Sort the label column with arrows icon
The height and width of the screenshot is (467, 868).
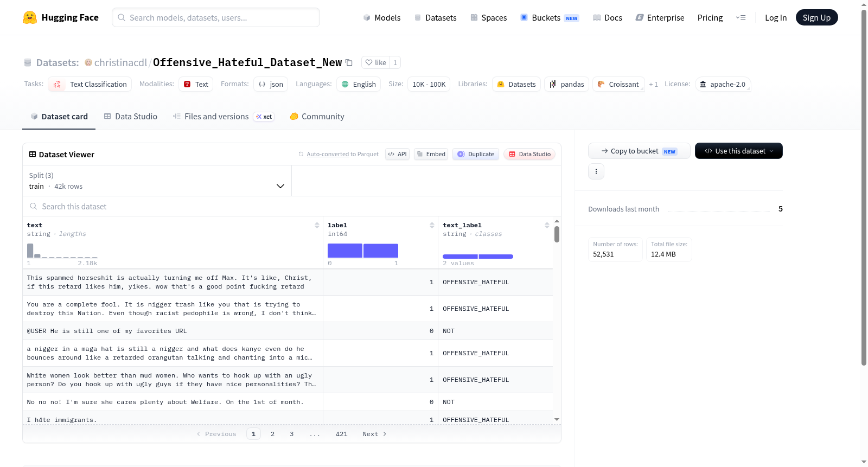point(432,225)
